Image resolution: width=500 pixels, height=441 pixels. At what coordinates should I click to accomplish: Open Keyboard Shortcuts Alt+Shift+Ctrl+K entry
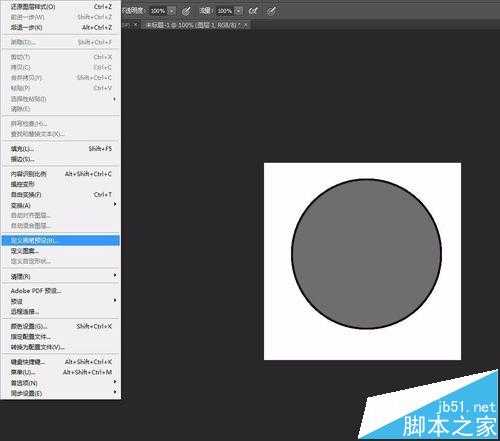(x=60, y=362)
